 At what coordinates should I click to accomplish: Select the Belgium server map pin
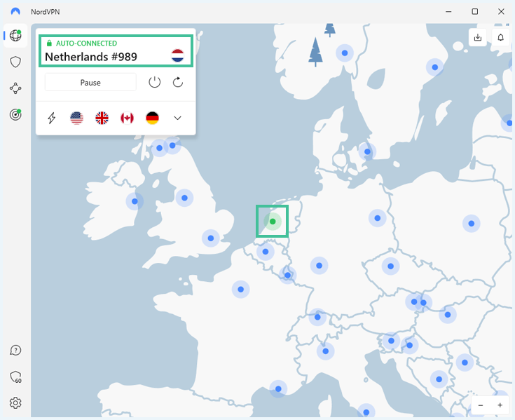pos(266,252)
